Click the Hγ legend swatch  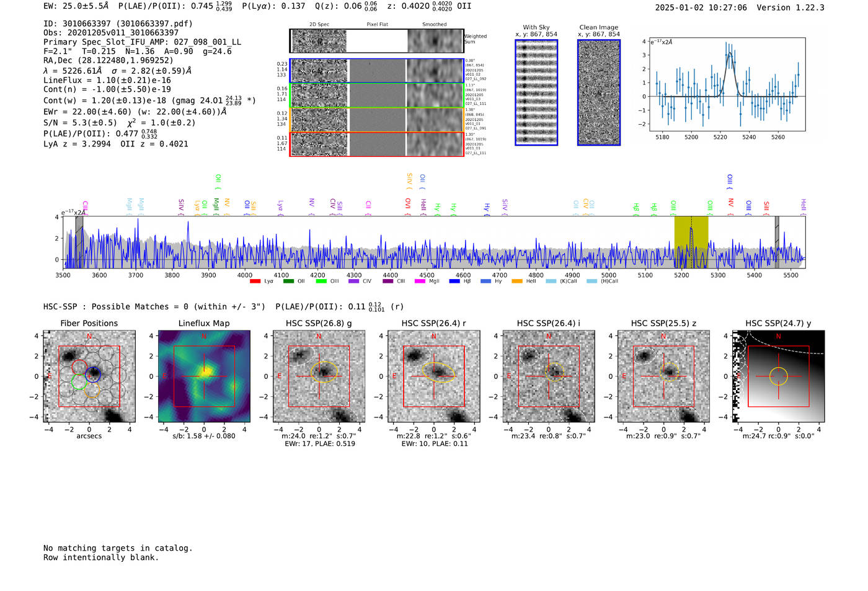pos(485,282)
